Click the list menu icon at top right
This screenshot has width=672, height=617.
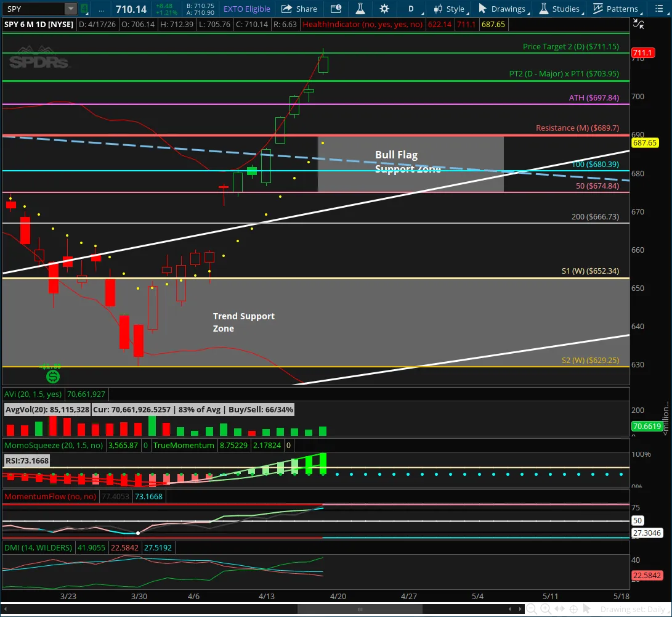659,9
